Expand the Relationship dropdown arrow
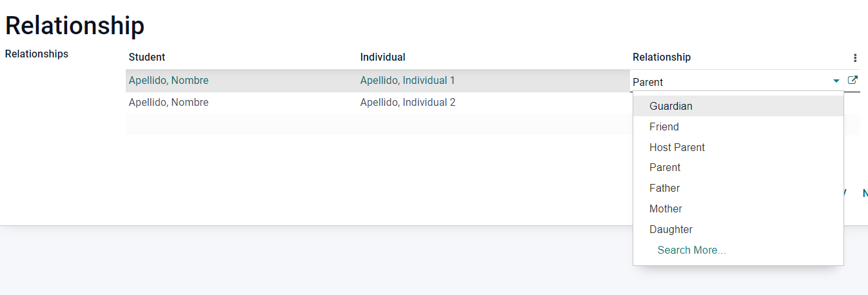The image size is (868, 295). pos(836,81)
